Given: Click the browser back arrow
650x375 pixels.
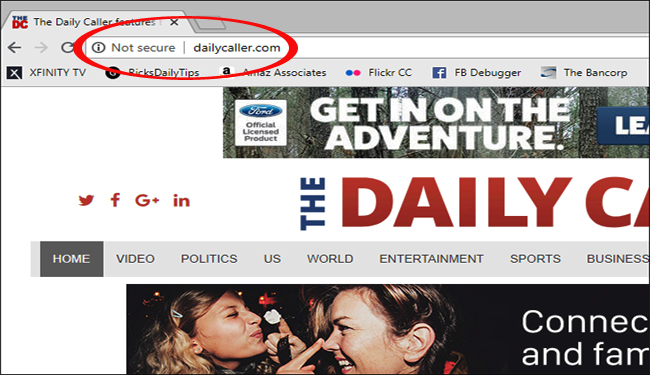Looking at the screenshot, I should pos(15,48).
